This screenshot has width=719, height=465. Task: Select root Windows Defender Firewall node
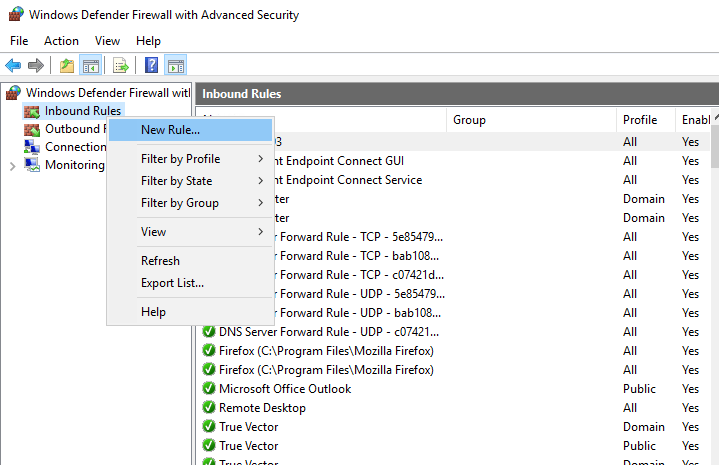point(108,93)
